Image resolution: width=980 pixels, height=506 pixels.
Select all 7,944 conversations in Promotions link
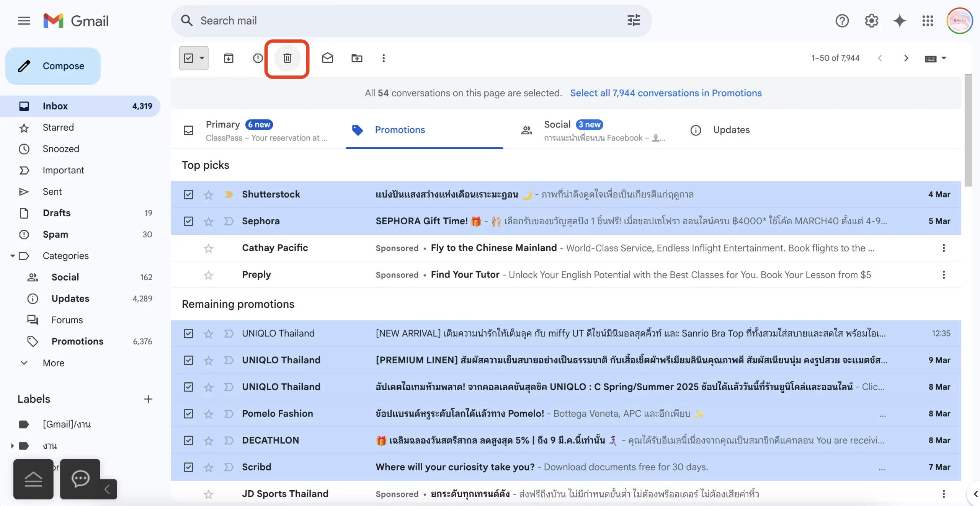click(666, 93)
